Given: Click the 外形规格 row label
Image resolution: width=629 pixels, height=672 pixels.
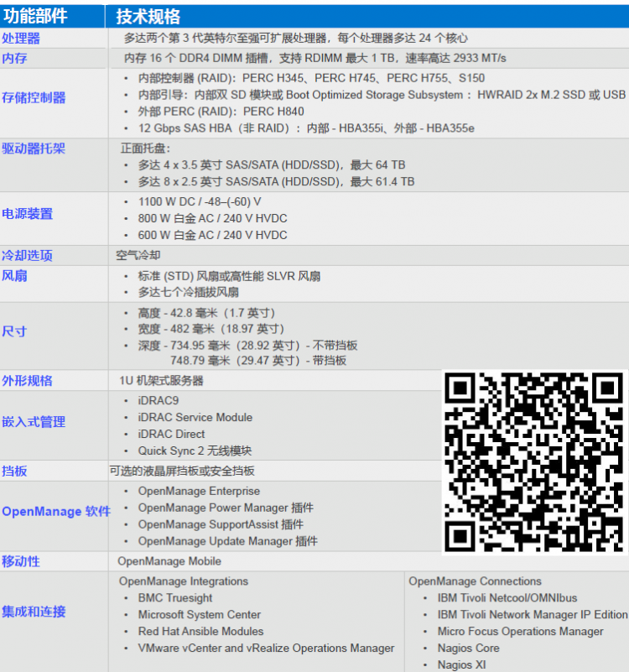Looking at the screenshot, I should (x=27, y=381).
